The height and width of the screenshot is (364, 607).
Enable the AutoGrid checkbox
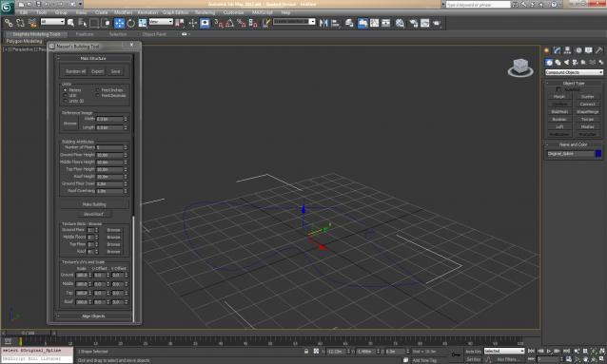558,89
